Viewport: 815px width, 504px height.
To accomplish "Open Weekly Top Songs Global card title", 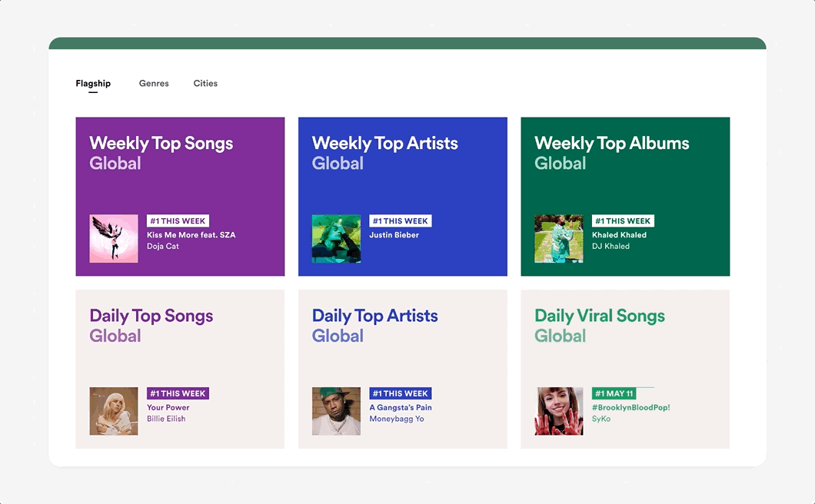I will tap(161, 153).
